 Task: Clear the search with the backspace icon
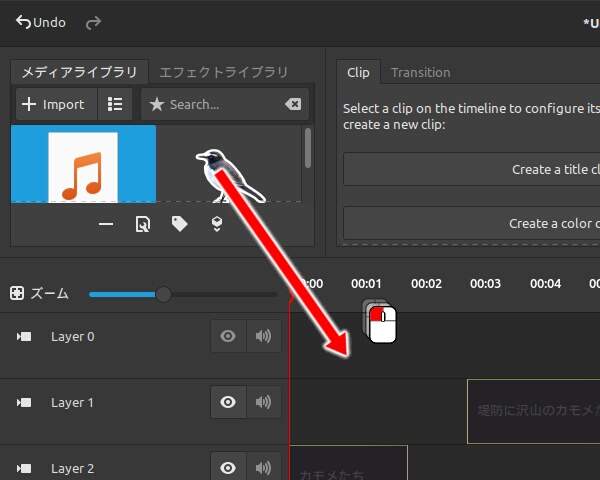[292, 104]
